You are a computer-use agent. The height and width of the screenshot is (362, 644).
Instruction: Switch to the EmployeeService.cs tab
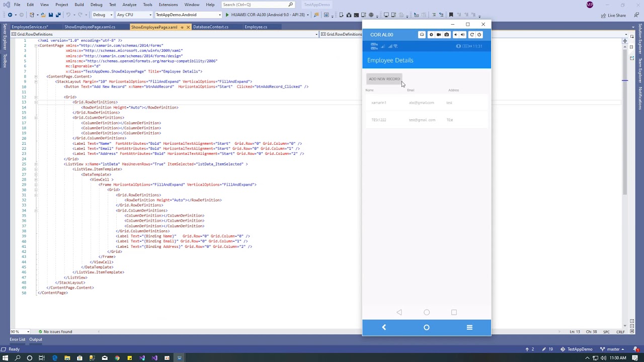point(30,27)
